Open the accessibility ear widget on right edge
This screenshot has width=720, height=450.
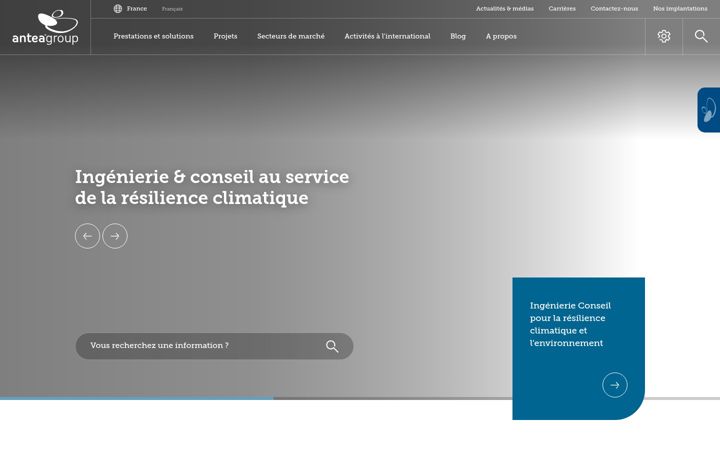click(709, 110)
